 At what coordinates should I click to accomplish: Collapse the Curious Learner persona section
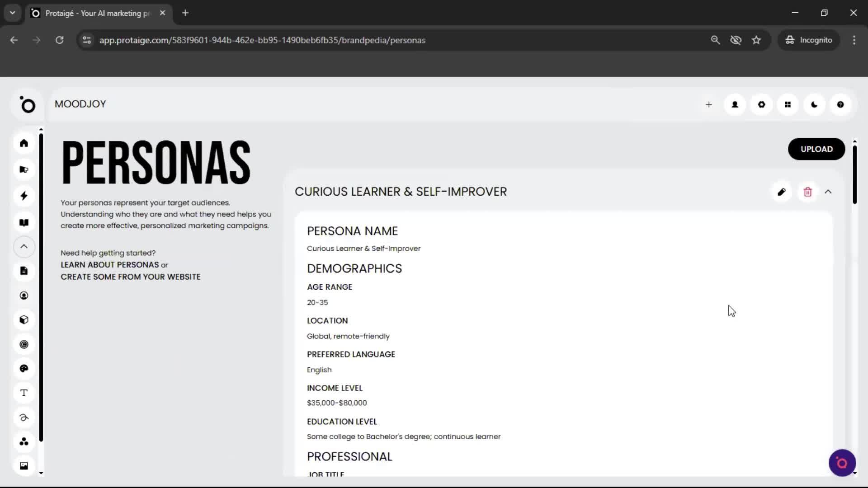pos(829,192)
